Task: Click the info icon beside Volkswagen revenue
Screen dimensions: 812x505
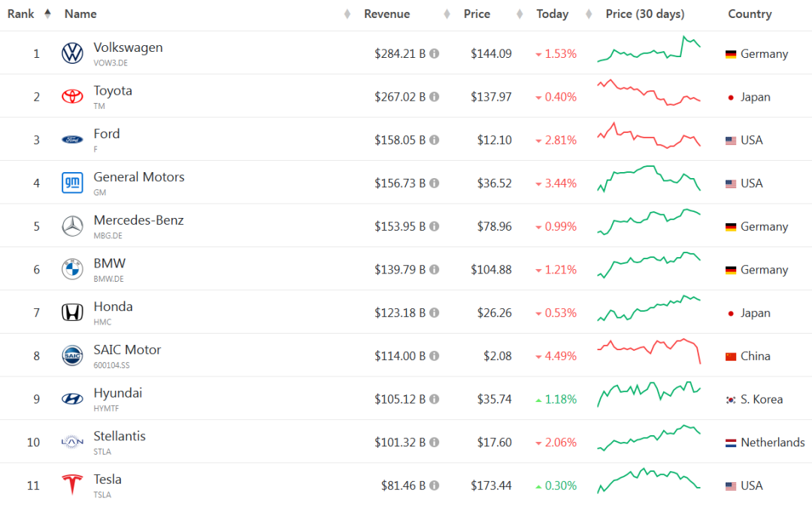Action: (435, 54)
